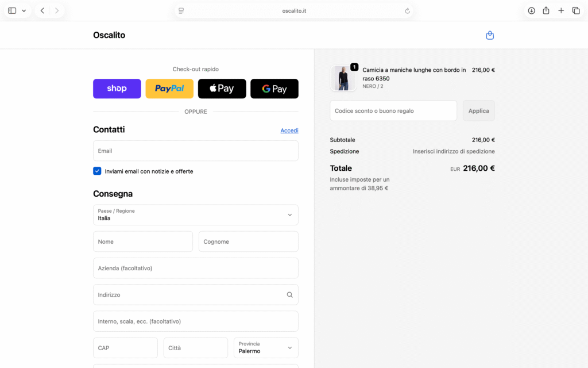Click the OPPURE divider label
Screen dimensions: 588x368
196,112
